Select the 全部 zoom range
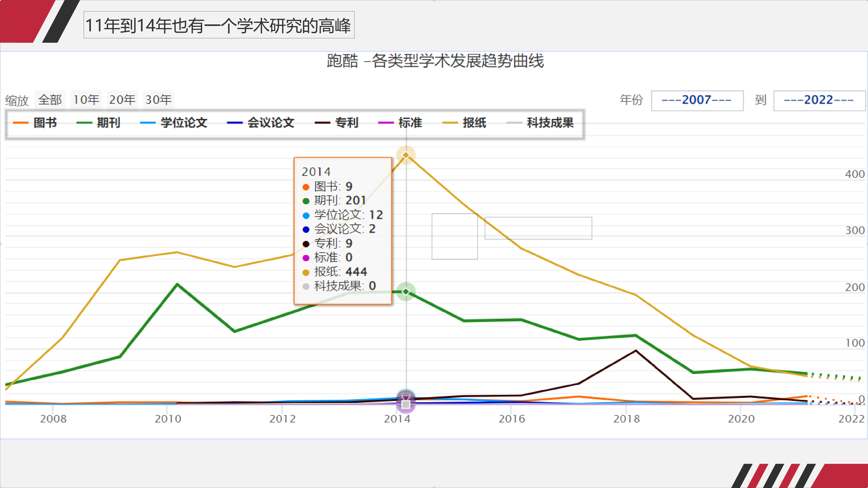The image size is (868, 488). click(50, 100)
